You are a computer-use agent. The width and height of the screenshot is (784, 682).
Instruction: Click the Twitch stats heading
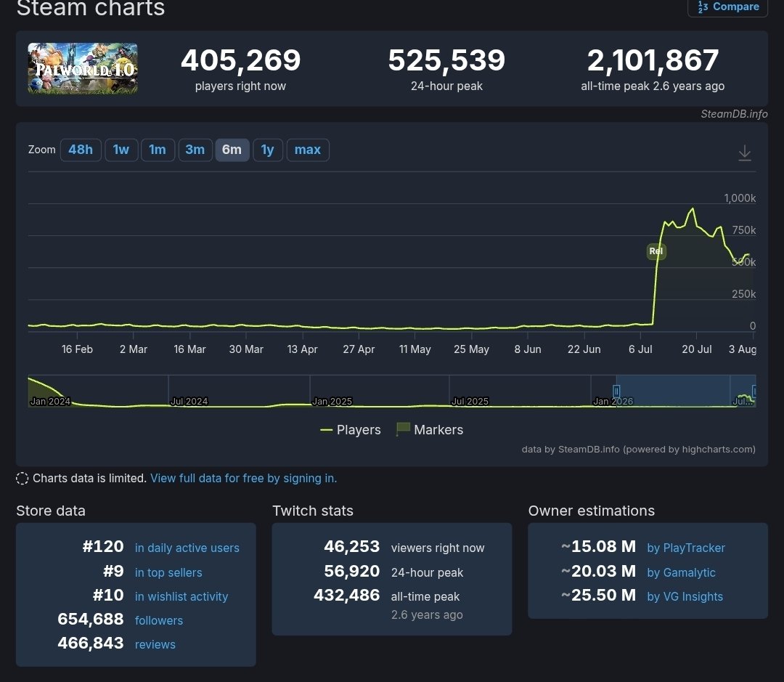click(312, 511)
